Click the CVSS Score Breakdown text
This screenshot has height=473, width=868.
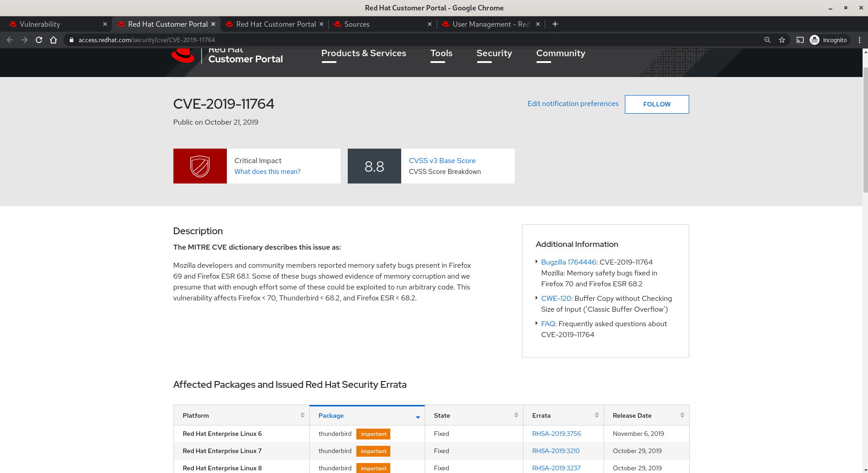point(445,172)
